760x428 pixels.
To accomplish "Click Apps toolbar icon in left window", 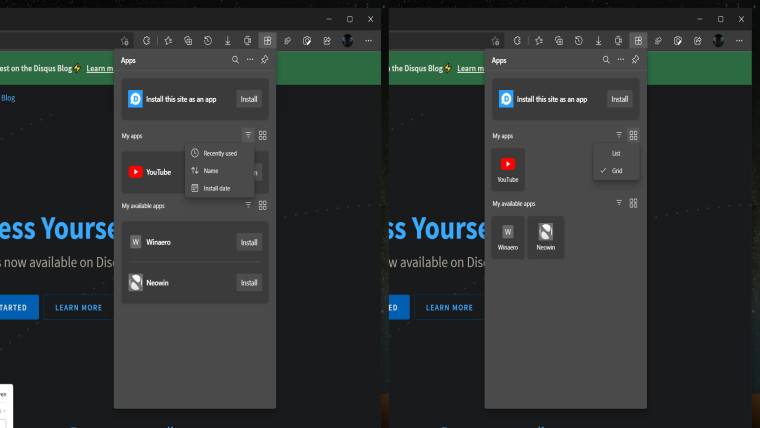I will point(268,41).
